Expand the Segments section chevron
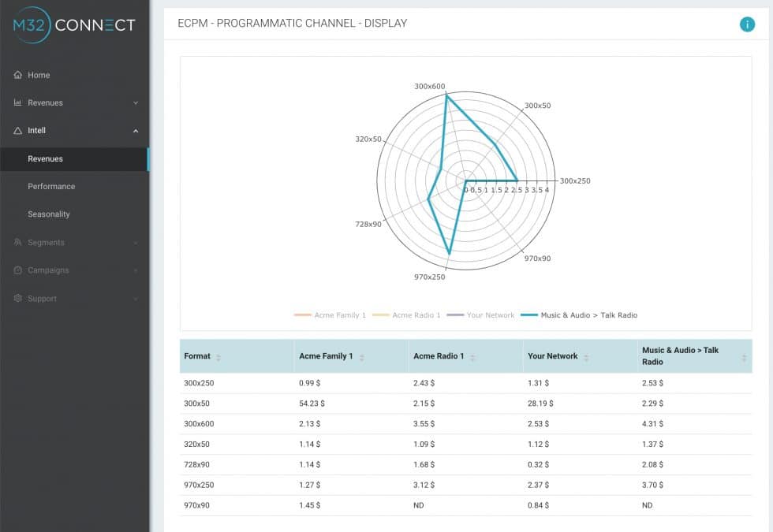773x532 pixels. pos(136,242)
